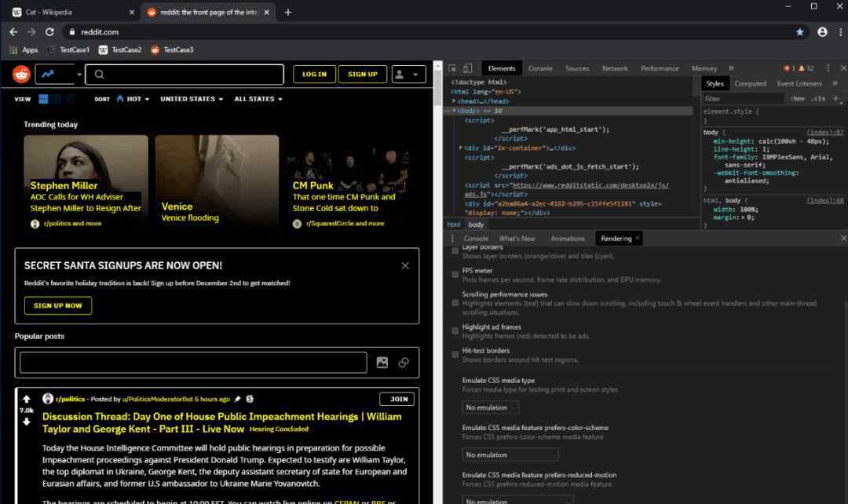Open the drawer What's New tab
The height and width of the screenshot is (504, 848).
coord(517,239)
